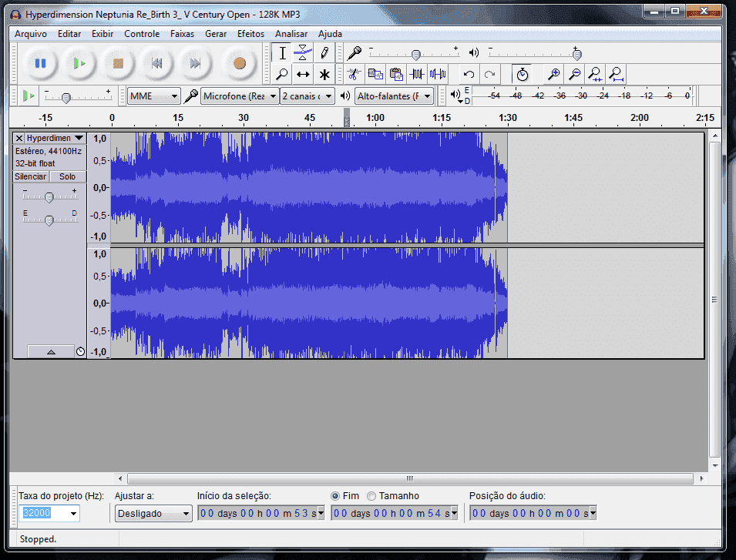Click the Copy icon
Image resolution: width=736 pixels, height=560 pixels.
(375, 74)
